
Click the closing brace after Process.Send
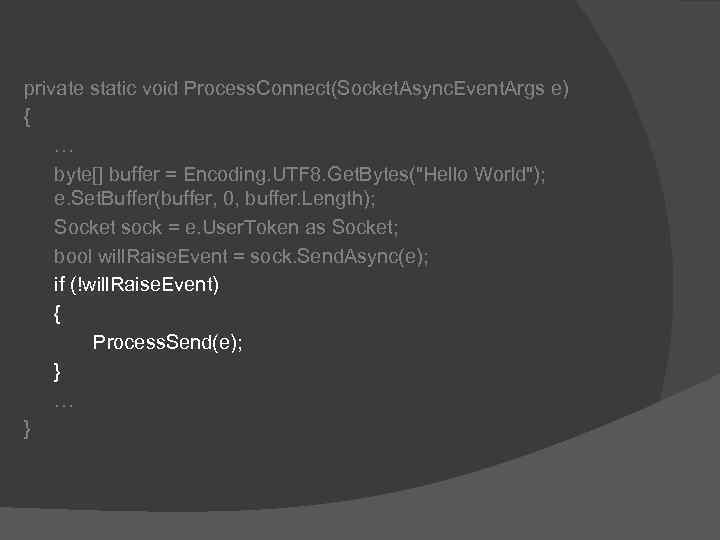[57, 371]
